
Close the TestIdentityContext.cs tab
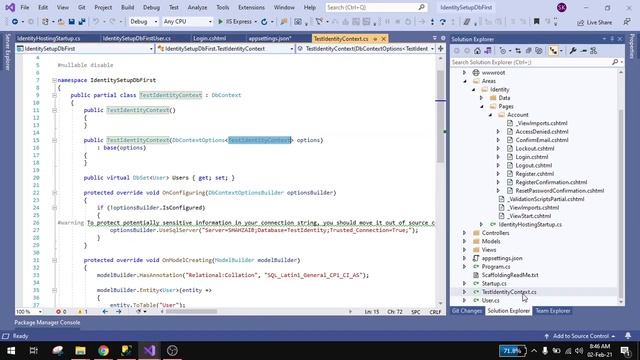click(x=384, y=39)
